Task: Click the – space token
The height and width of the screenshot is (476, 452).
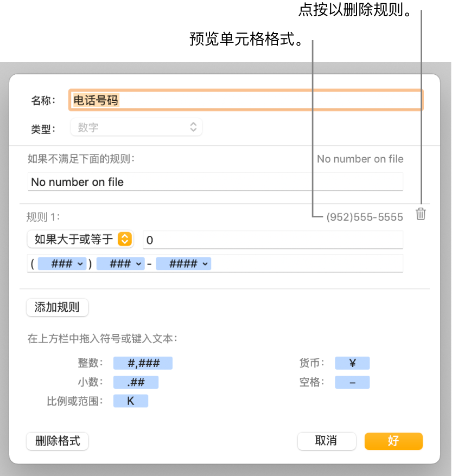Action: pyautogui.click(x=352, y=382)
